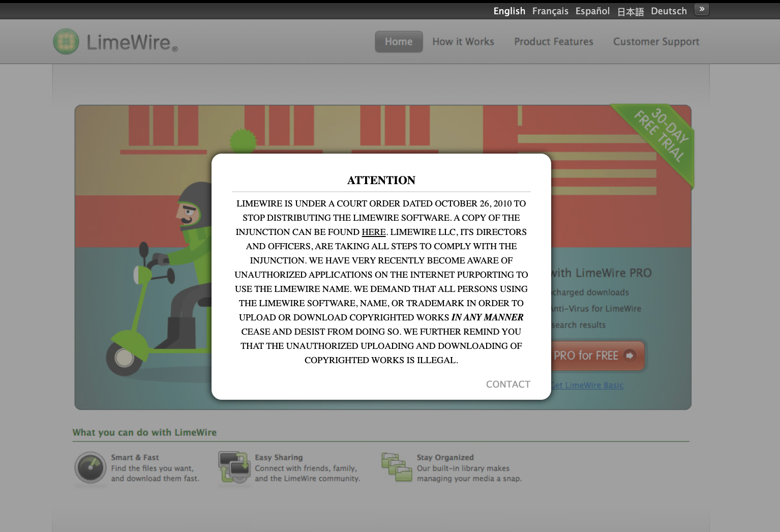Click 'Anti-Virus for LimeWire' feature text
The width and height of the screenshot is (780, 532).
pyautogui.click(x=596, y=309)
